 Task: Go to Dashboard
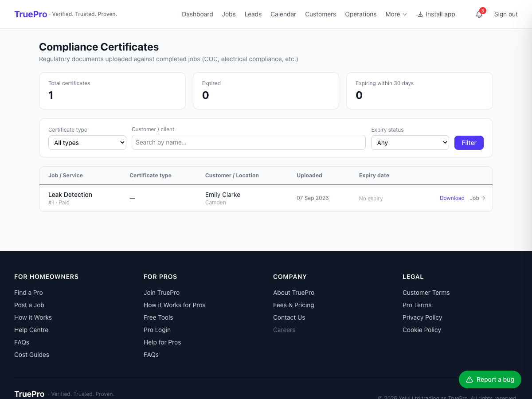197,14
